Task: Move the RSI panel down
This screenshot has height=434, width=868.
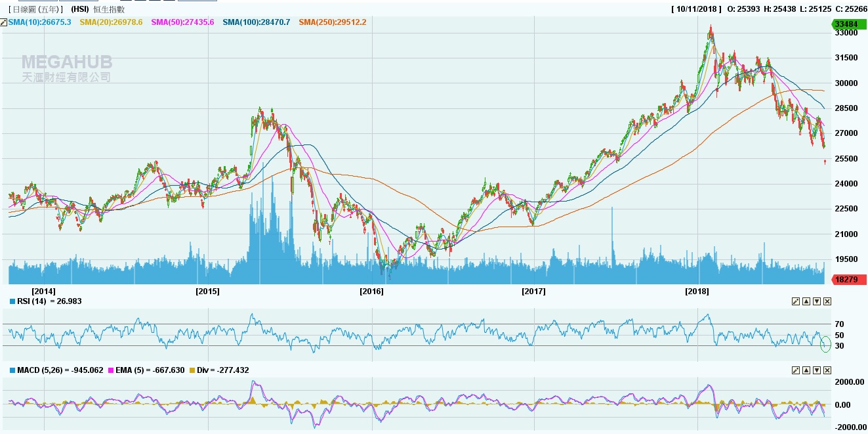Action: coord(817,301)
